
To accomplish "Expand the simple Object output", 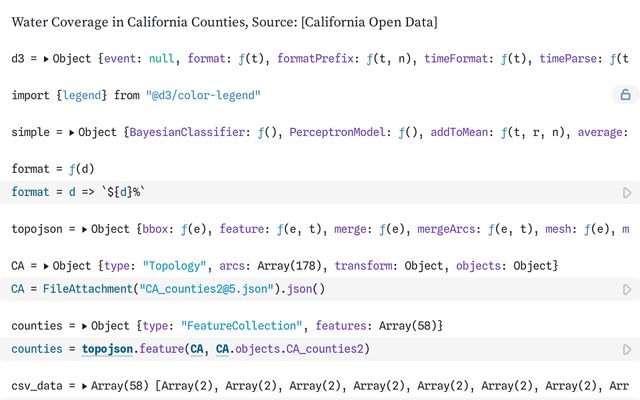I will pyautogui.click(x=71, y=132).
